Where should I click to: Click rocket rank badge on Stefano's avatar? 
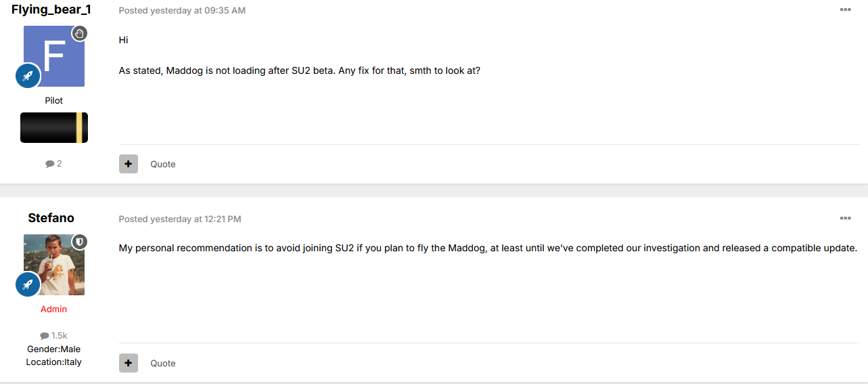(28, 284)
